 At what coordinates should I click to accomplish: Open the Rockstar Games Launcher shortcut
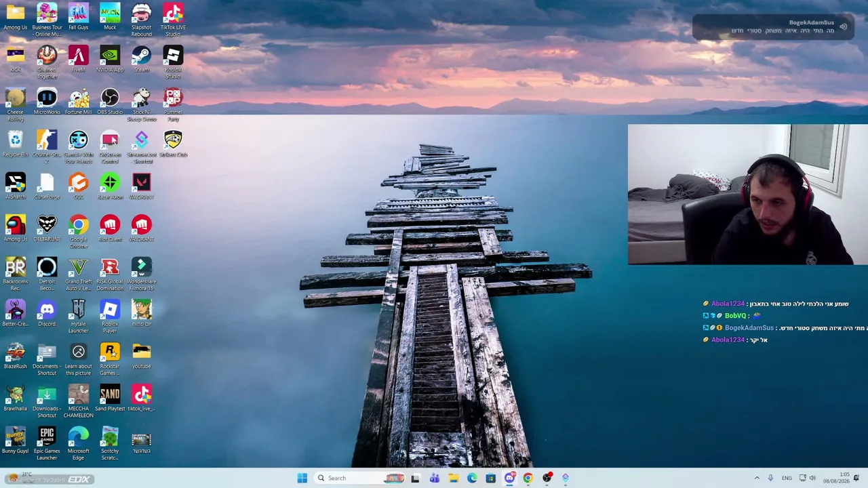110,359
